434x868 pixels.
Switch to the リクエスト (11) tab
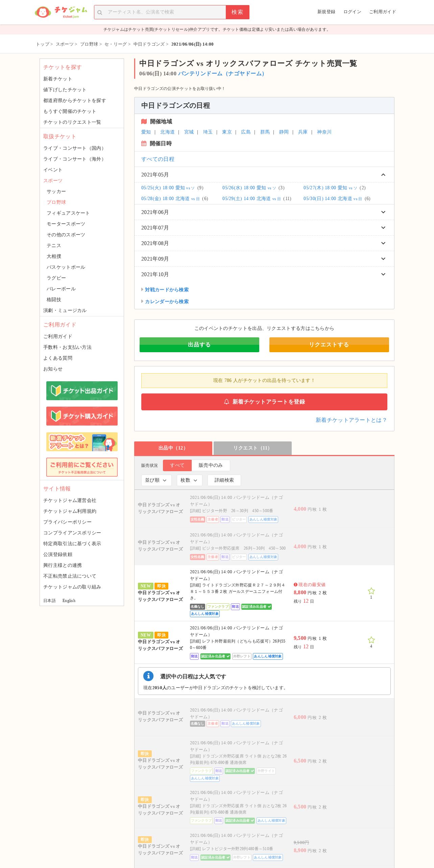click(x=252, y=448)
